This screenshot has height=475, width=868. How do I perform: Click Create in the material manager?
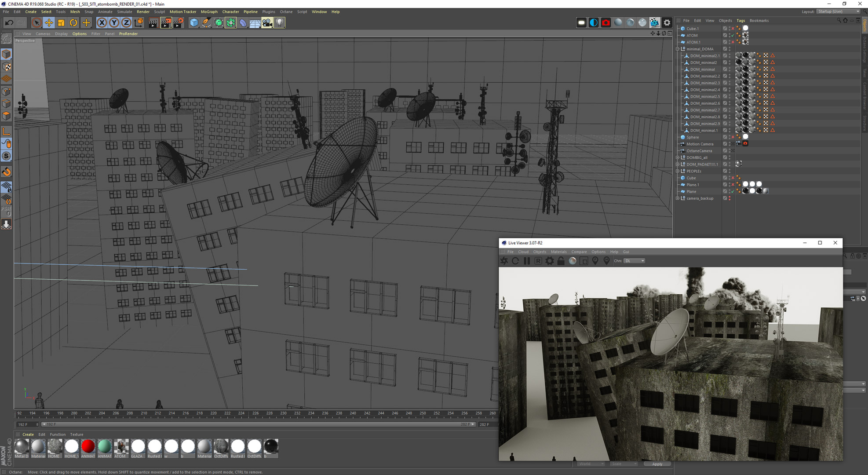[x=28, y=435]
